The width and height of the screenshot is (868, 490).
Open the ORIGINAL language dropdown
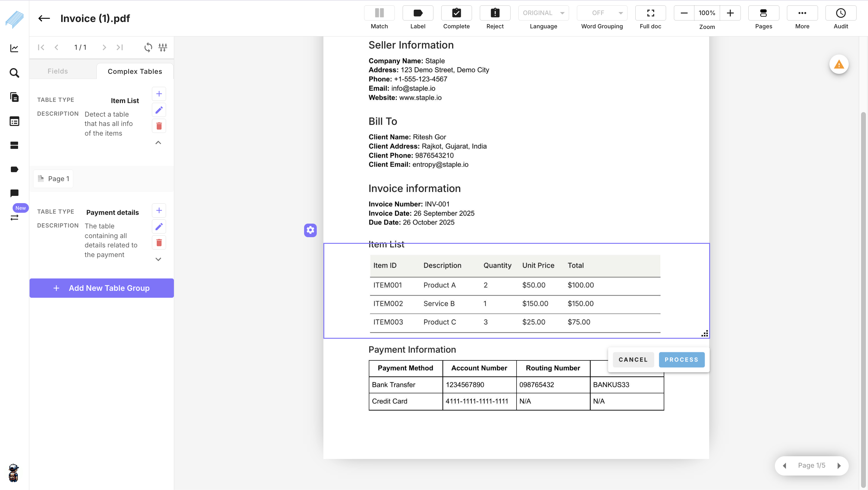(x=543, y=13)
